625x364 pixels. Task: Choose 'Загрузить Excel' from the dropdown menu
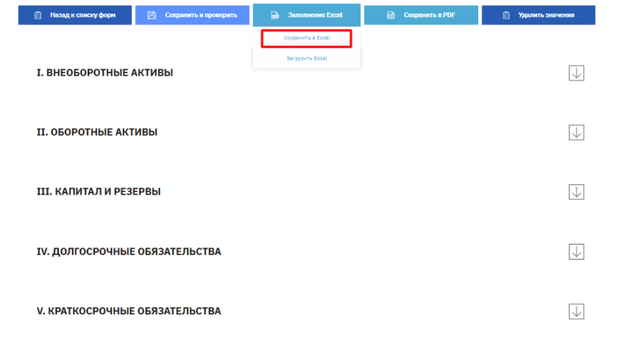pyautogui.click(x=306, y=59)
